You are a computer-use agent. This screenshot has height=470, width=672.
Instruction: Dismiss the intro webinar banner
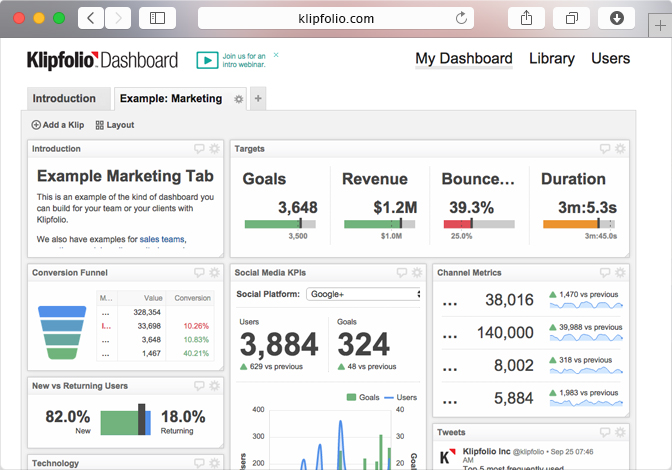(276, 55)
